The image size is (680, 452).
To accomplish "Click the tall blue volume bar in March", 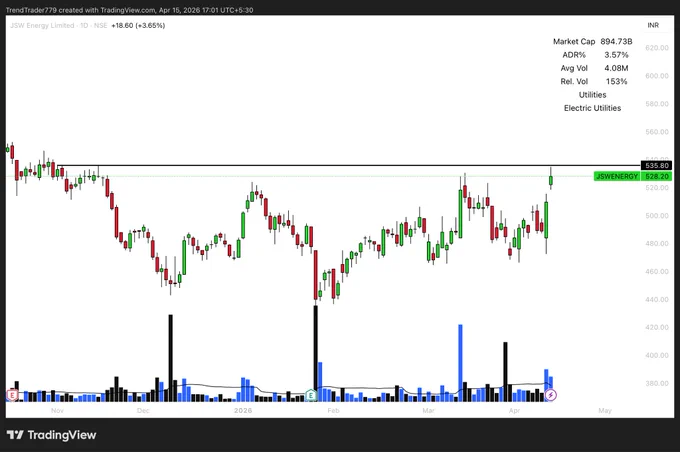I will pos(460,363).
